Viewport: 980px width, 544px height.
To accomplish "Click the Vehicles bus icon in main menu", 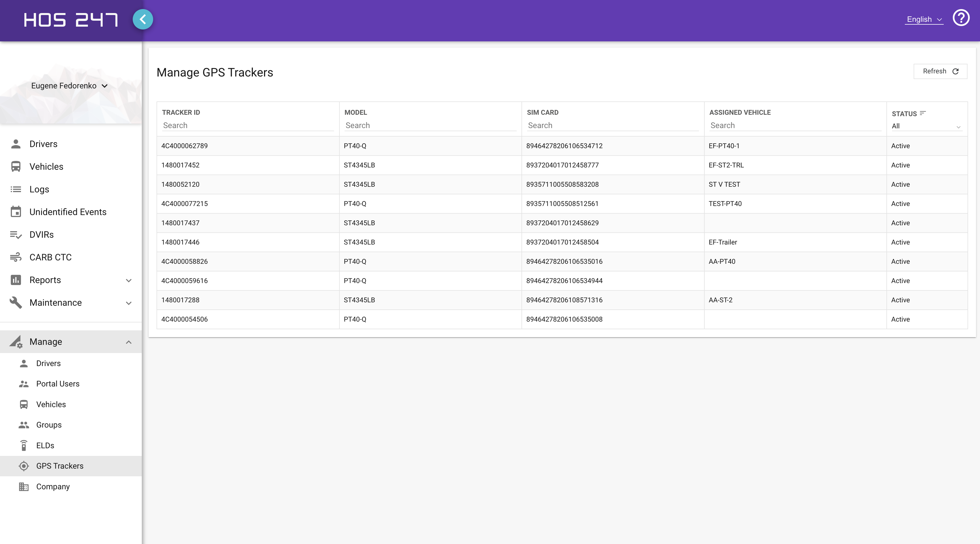I will [x=16, y=167].
